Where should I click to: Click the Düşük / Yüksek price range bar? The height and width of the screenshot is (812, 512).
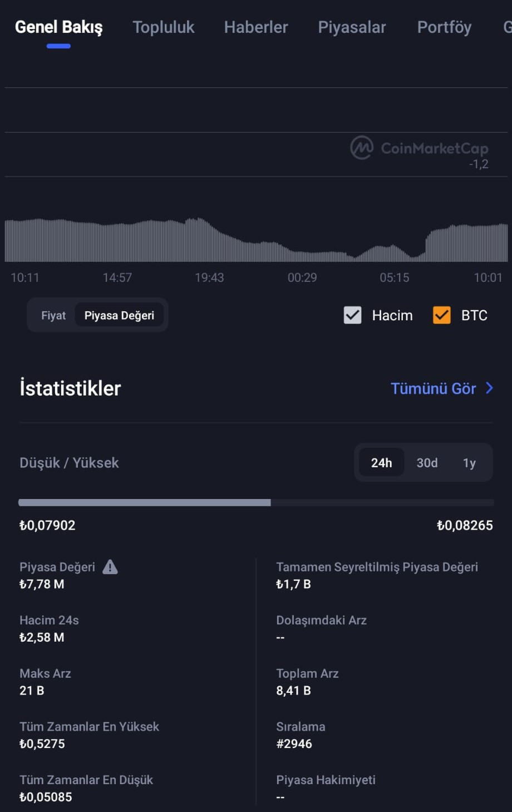256,502
